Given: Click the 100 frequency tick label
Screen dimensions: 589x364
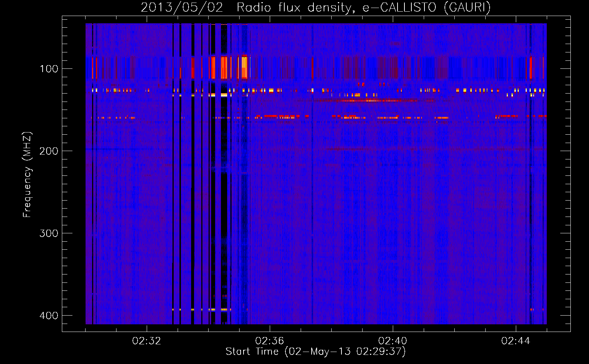Looking at the screenshot, I should [x=49, y=69].
